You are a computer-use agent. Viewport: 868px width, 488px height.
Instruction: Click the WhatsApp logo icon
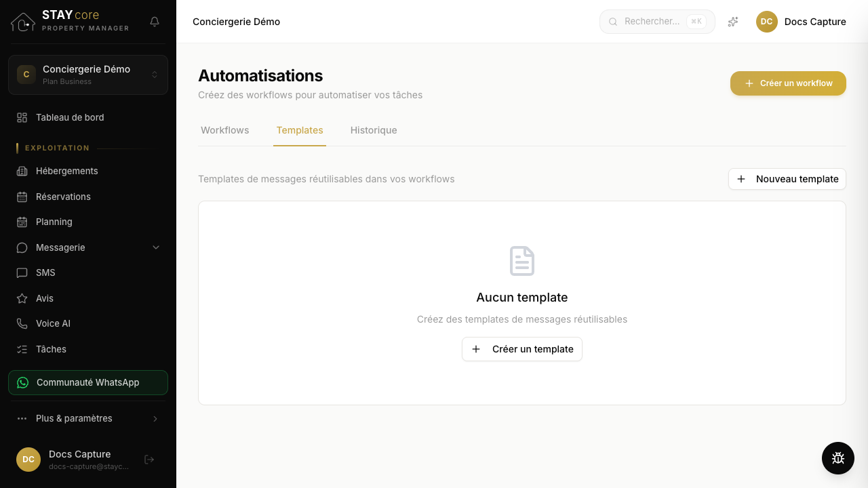(x=23, y=382)
